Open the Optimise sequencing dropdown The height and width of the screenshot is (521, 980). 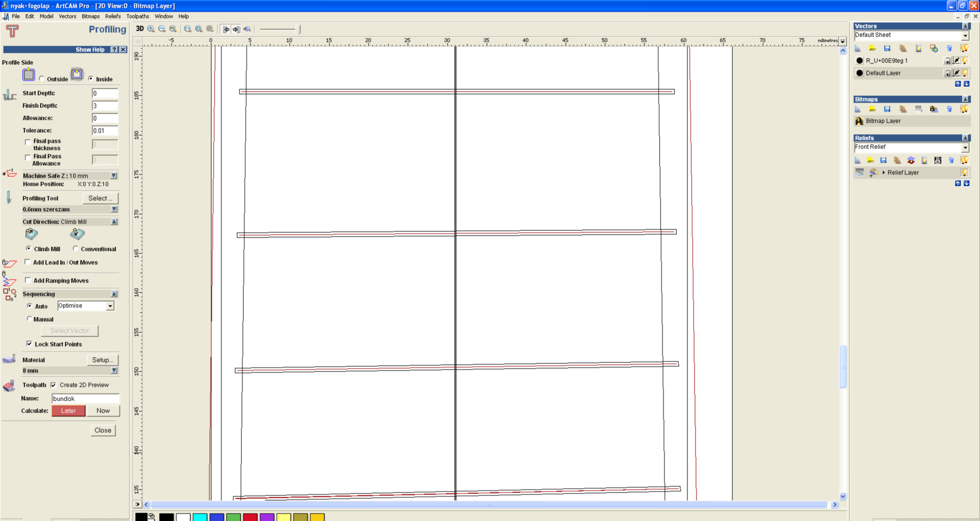pyautogui.click(x=110, y=306)
